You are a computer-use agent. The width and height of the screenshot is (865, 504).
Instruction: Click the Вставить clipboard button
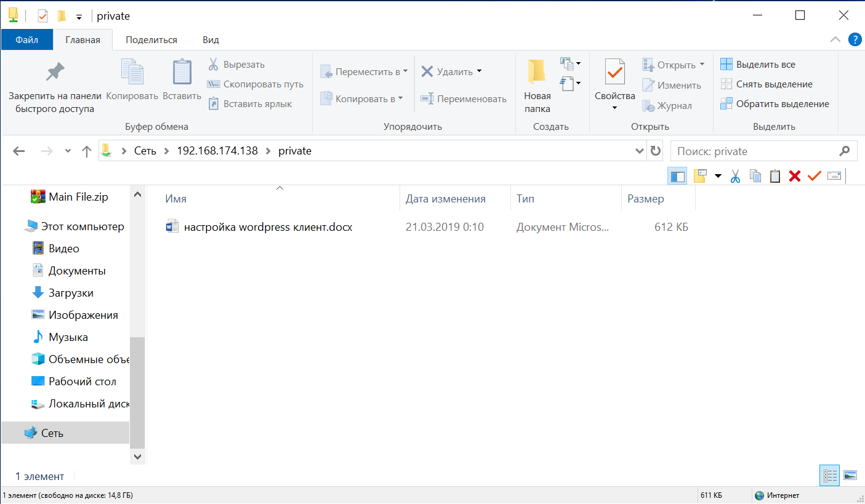pos(182,81)
